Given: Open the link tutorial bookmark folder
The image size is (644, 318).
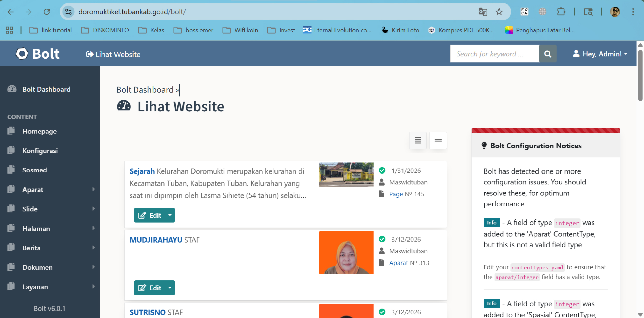Looking at the screenshot, I should pyautogui.click(x=50, y=30).
